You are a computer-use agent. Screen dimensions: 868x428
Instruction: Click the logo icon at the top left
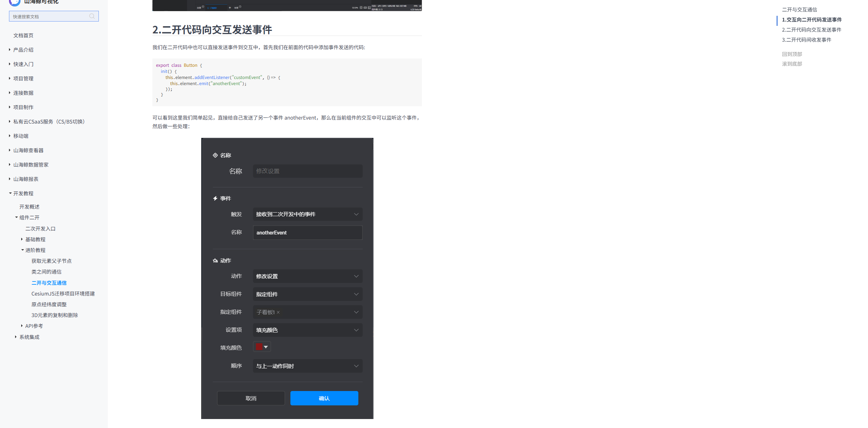[x=14, y=2]
